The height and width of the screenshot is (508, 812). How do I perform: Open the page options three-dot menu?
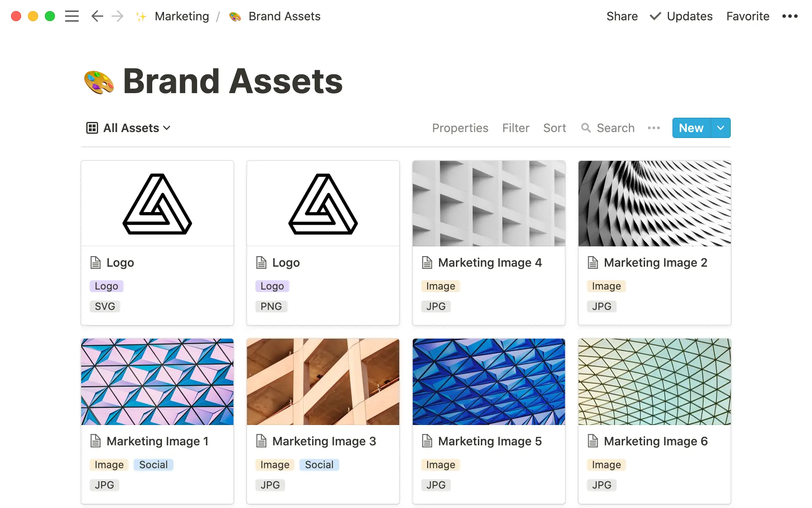790,17
